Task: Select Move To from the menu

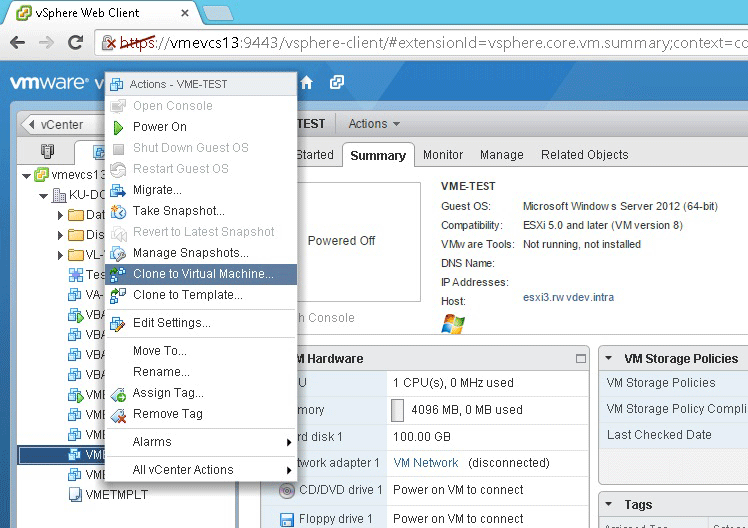Action: 201,351
